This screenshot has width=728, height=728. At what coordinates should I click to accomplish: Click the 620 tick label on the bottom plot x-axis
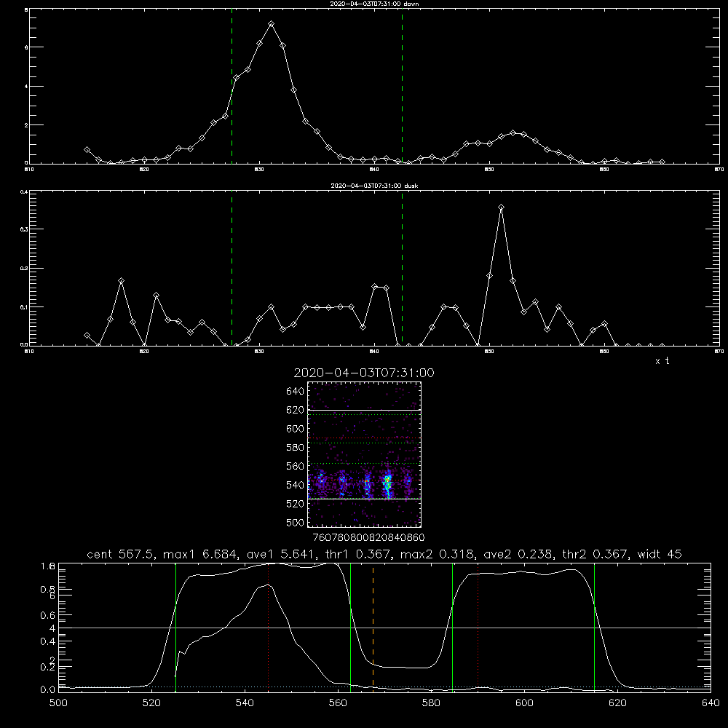coord(617,703)
